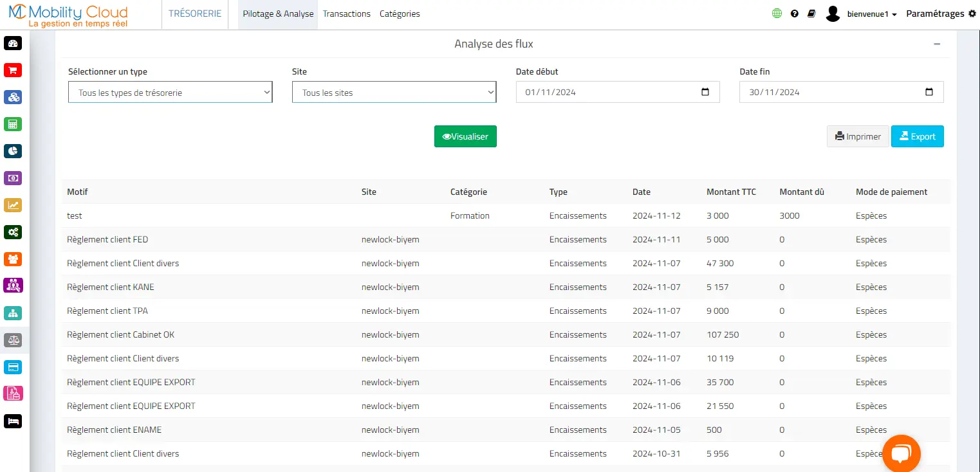Select 'Règlement client ENAME' row
The image size is (980, 472).
click(506, 430)
